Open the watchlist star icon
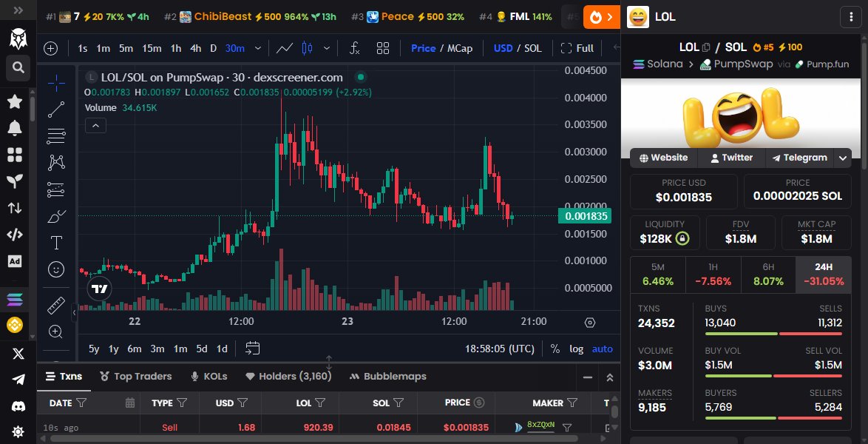The image size is (868, 444). [x=15, y=101]
